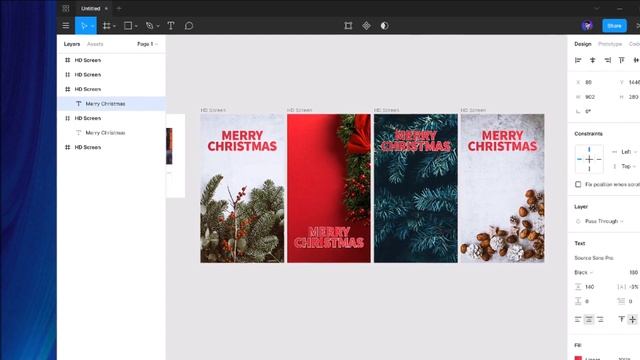Select Merry Christmas text on dark pine frame
The image size is (640, 360).
pos(416,141)
